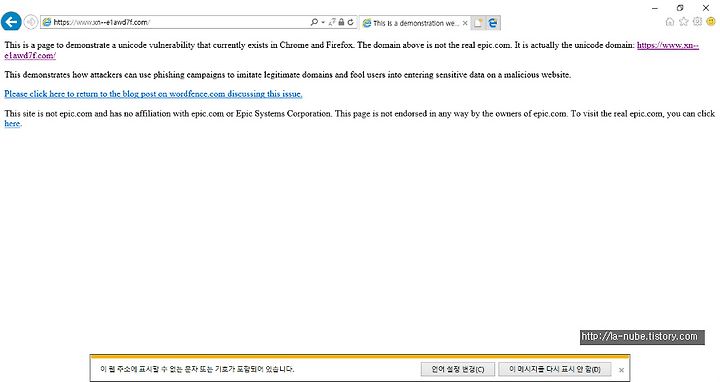Go to the Home page icon

(670, 22)
